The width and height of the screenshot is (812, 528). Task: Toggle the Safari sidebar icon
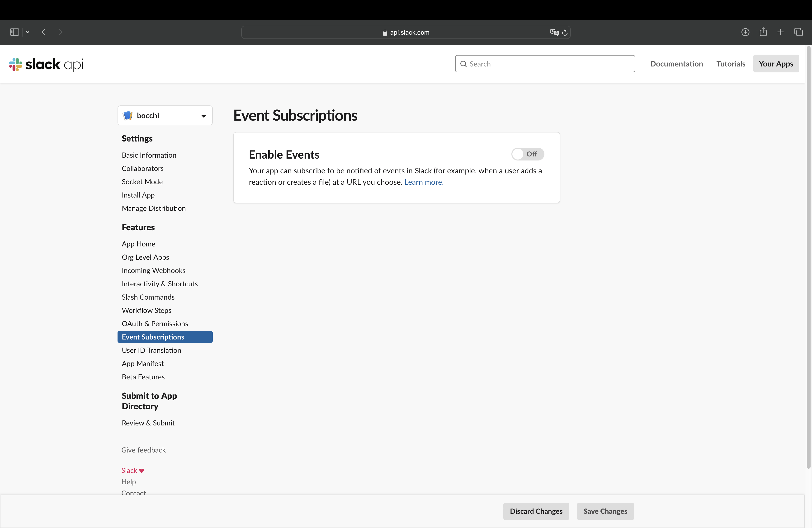pos(14,32)
